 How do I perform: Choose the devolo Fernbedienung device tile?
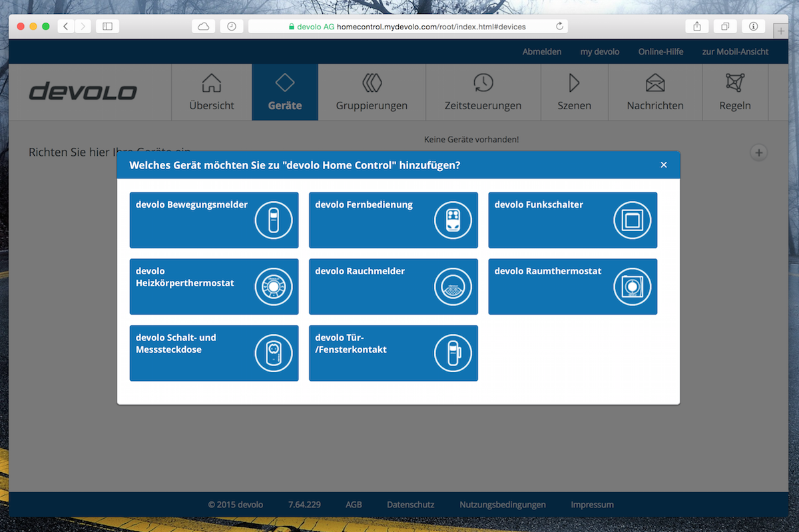click(x=393, y=220)
